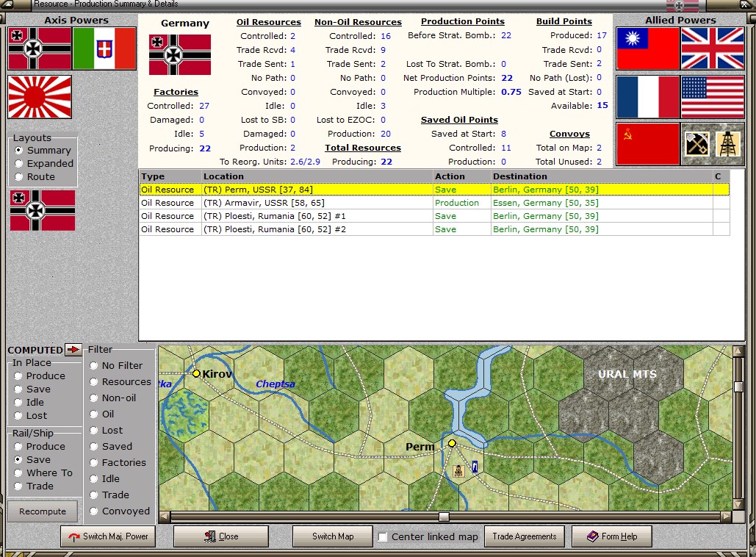Viewport: 756px width, 557px height.
Task: Sort table by Type column header
Action: tap(170, 176)
